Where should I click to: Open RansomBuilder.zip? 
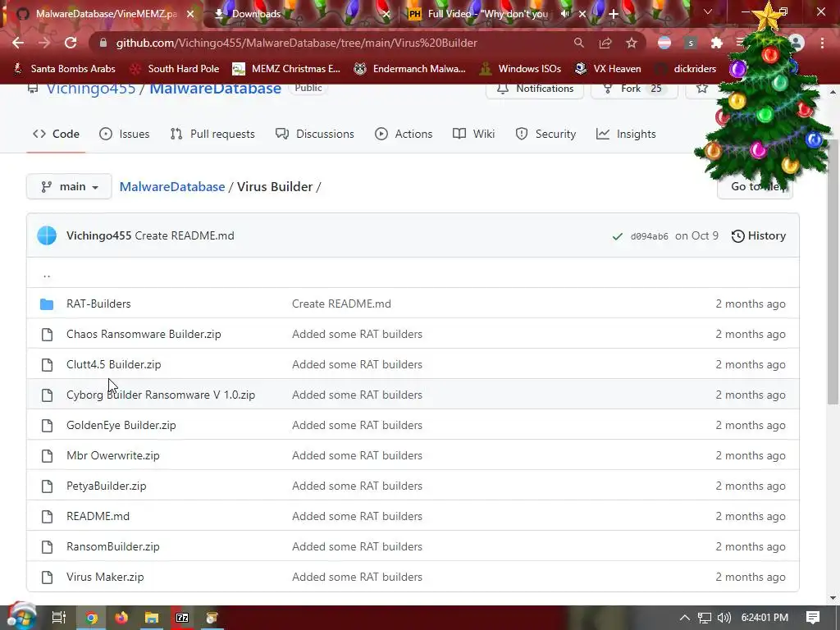point(113,547)
